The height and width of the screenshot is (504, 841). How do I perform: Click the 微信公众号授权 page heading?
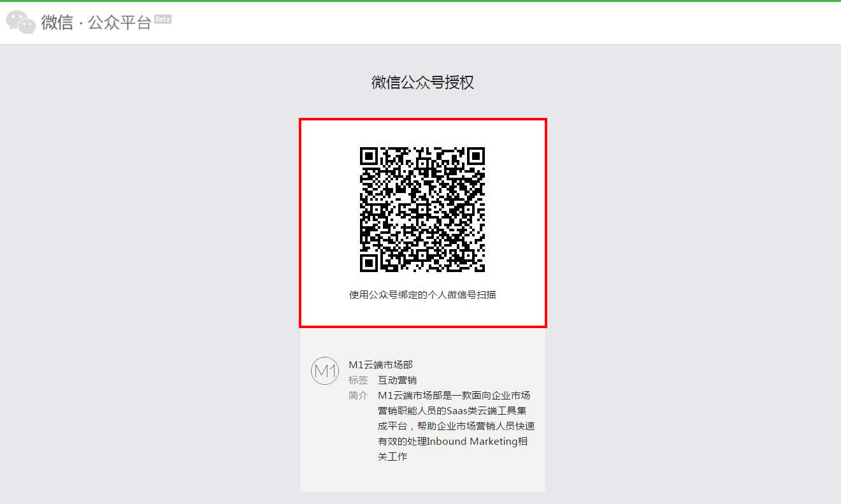point(422,82)
